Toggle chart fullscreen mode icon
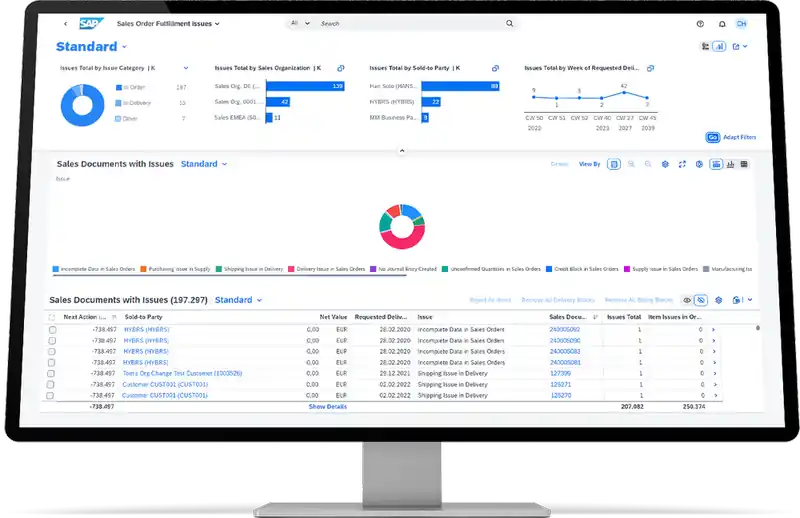The height and width of the screenshot is (518, 800). tap(681, 164)
